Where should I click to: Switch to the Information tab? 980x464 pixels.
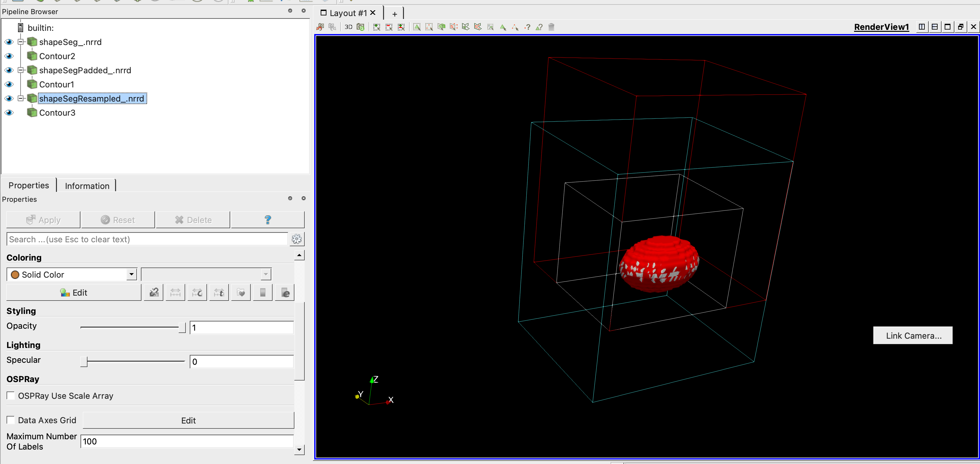[87, 186]
